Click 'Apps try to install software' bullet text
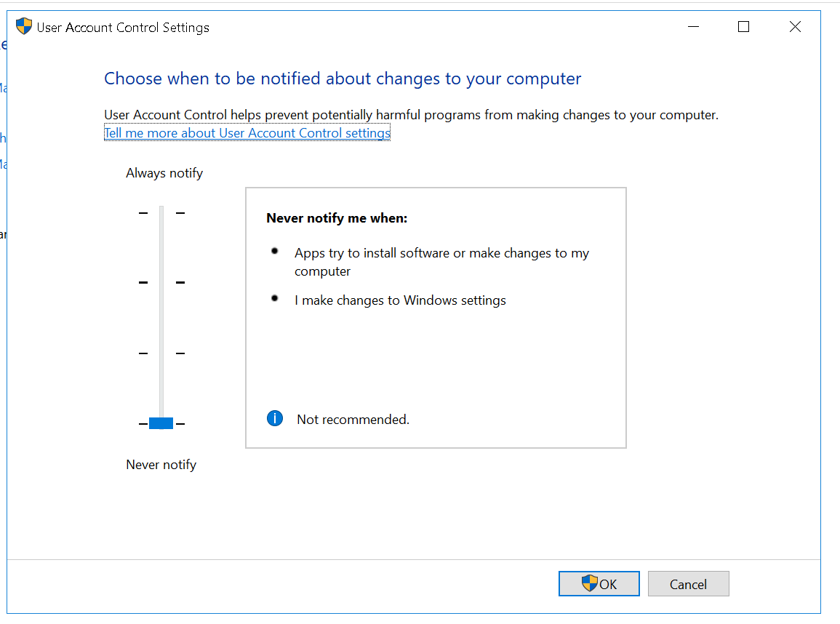The width and height of the screenshot is (840, 624). coord(441,262)
